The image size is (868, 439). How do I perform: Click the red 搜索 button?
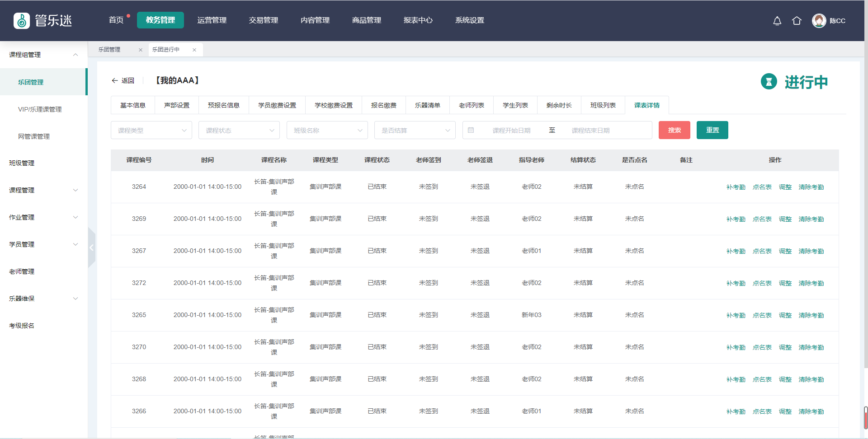674,130
